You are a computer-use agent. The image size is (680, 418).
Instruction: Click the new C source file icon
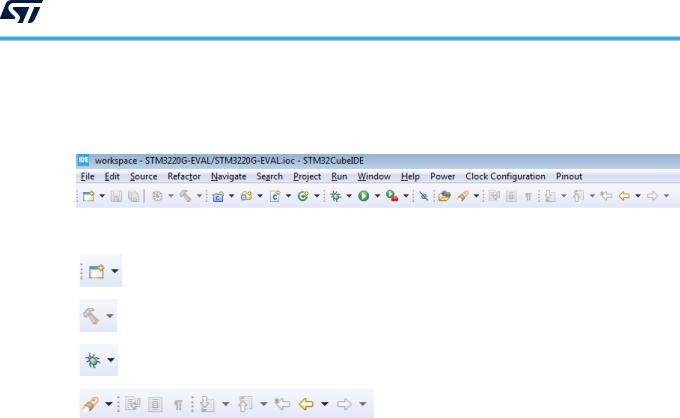275,196
